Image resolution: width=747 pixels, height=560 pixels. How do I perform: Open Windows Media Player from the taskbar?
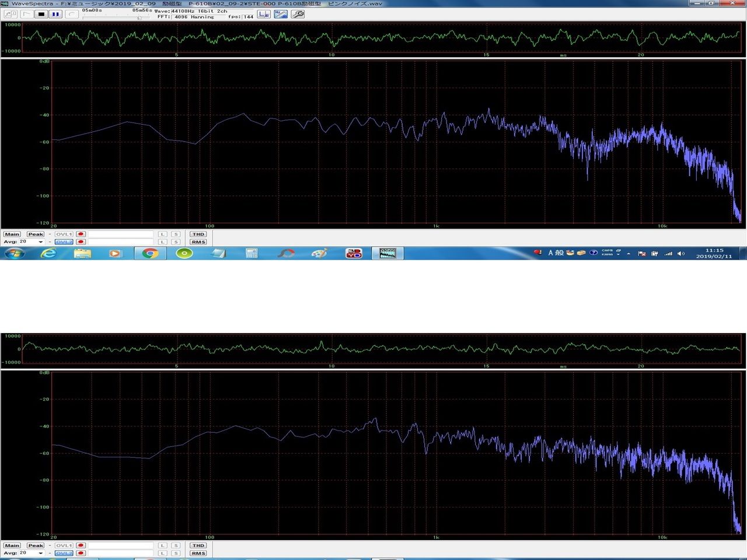click(115, 253)
